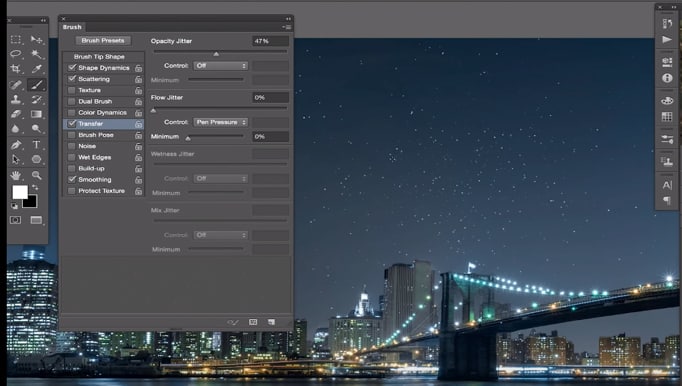
Task: Select the Clone Stamp tool
Action: [x=16, y=99]
